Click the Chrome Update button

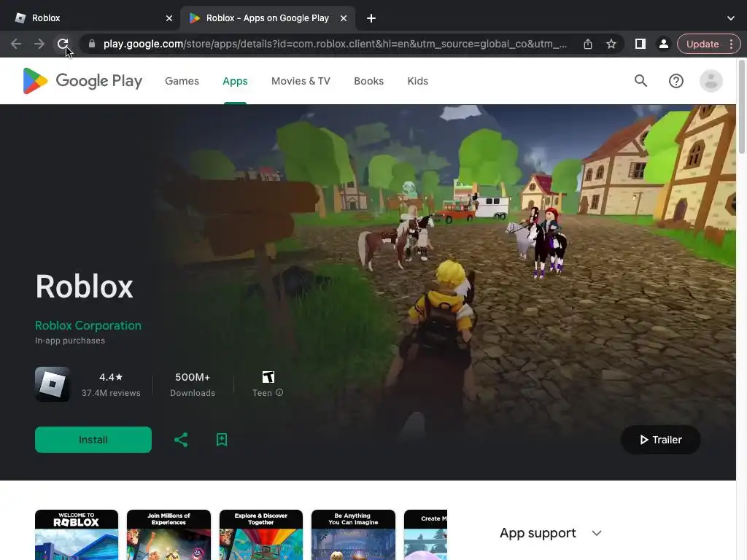pos(703,44)
